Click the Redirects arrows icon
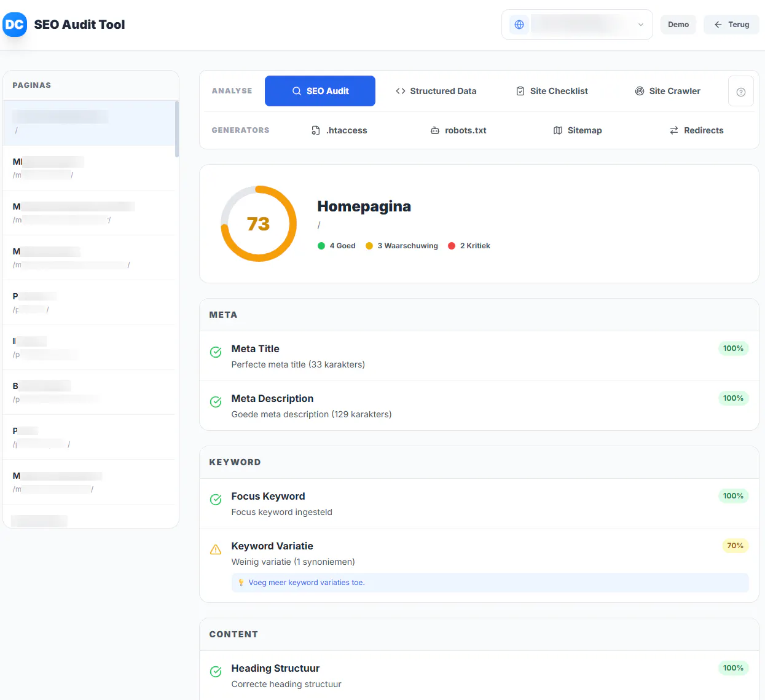 click(x=674, y=130)
